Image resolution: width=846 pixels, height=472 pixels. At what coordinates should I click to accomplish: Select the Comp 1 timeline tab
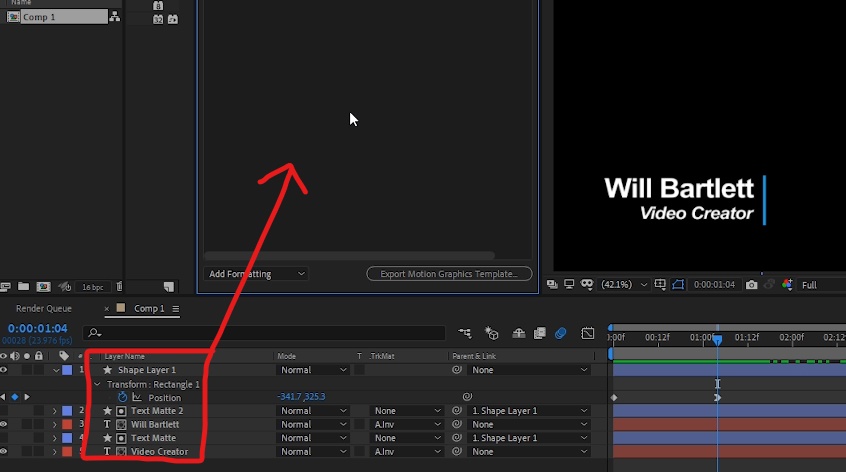pyautogui.click(x=149, y=309)
